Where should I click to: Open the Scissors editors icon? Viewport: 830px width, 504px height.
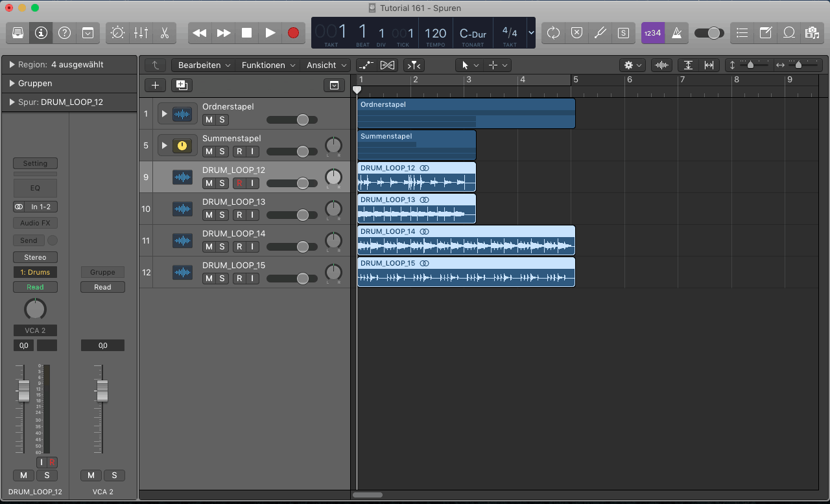[164, 32]
